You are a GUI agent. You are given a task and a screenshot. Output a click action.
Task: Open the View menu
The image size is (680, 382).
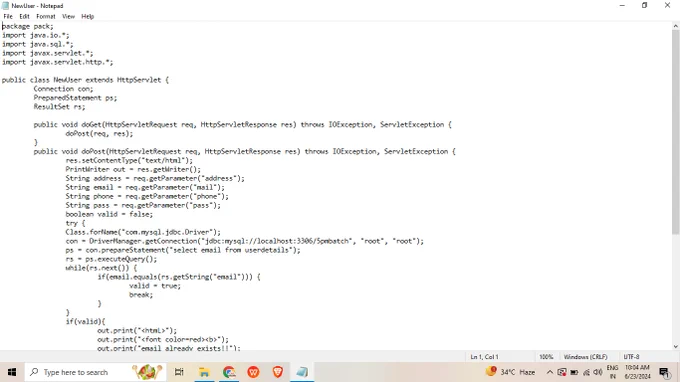[68, 16]
